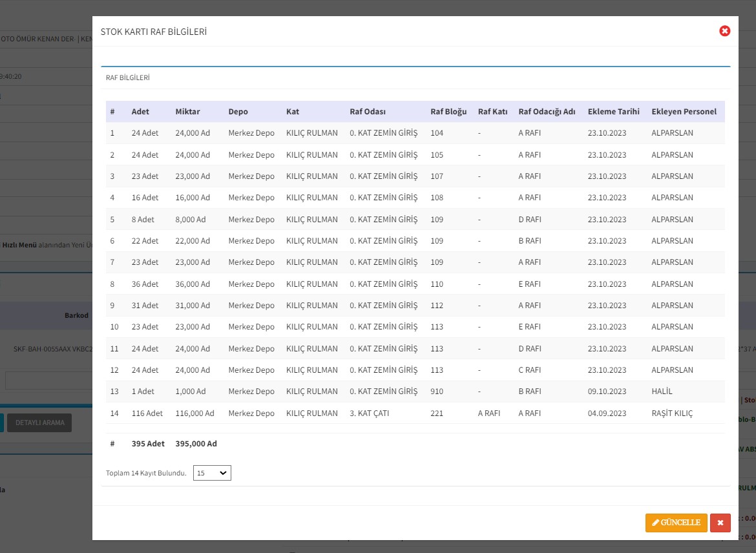
Task: Click the raf bloğu 104 cell
Action: [437, 133]
